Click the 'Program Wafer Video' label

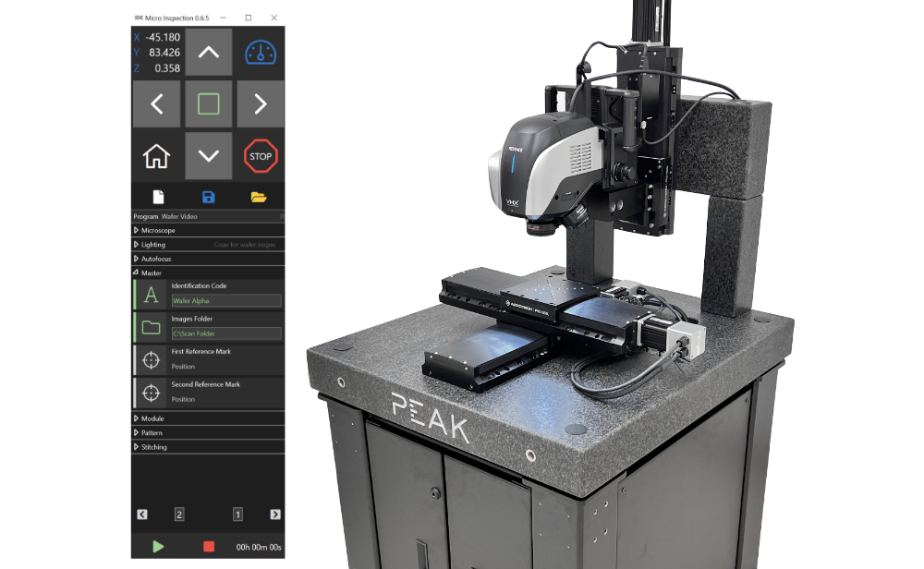pos(165,216)
